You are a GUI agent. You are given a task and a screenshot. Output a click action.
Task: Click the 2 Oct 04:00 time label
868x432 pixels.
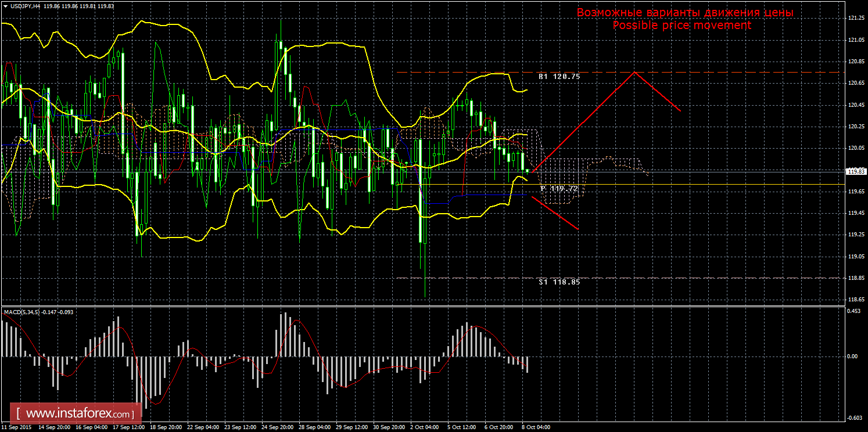tap(424, 427)
